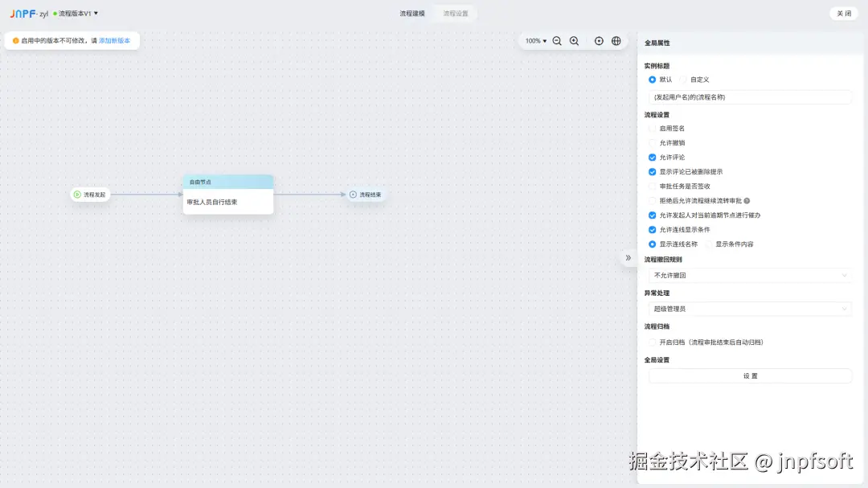Open the 超级管理员 exception handler dropdown
The image size is (868, 488).
(749, 308)
